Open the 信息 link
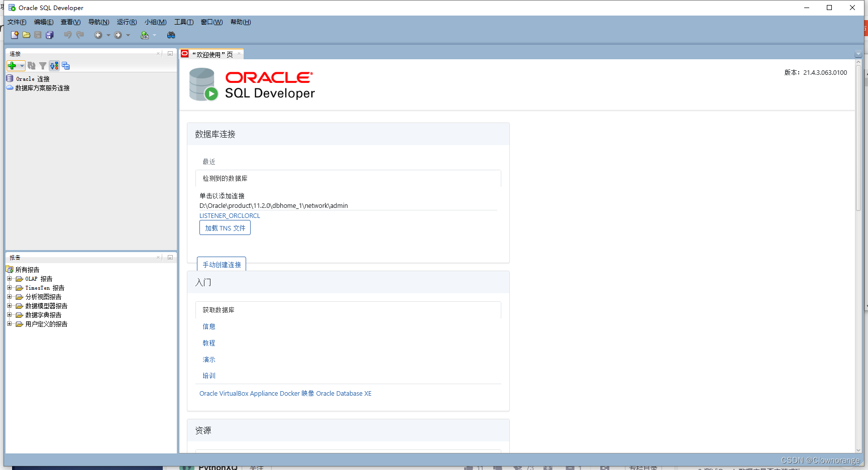868x470 pixels. (x=209, y=326)
